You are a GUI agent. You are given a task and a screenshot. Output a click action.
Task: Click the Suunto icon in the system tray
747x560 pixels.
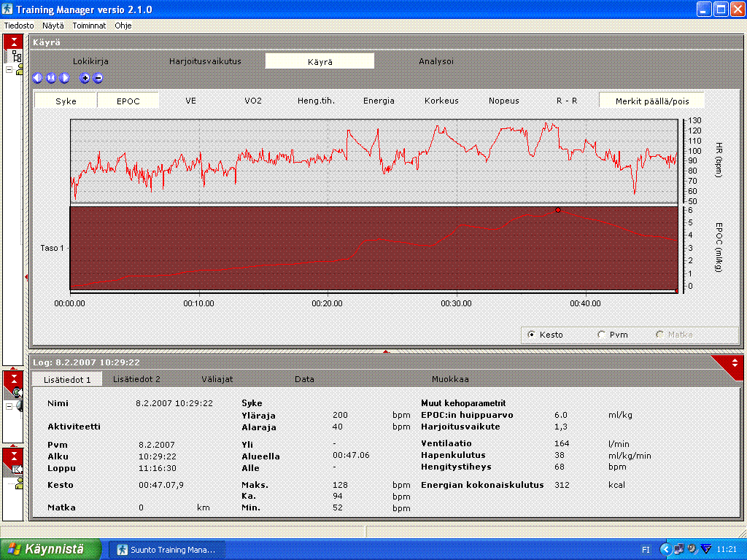point(705,549)
